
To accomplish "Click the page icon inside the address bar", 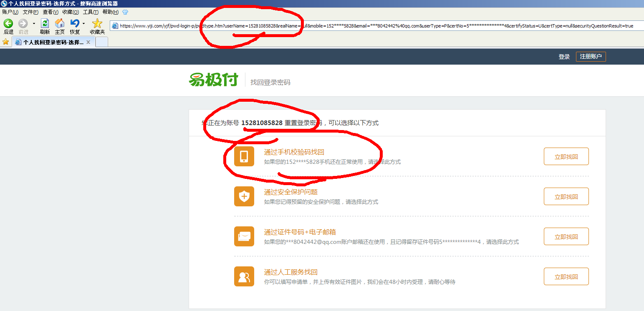I will click(x=115, y=26).
